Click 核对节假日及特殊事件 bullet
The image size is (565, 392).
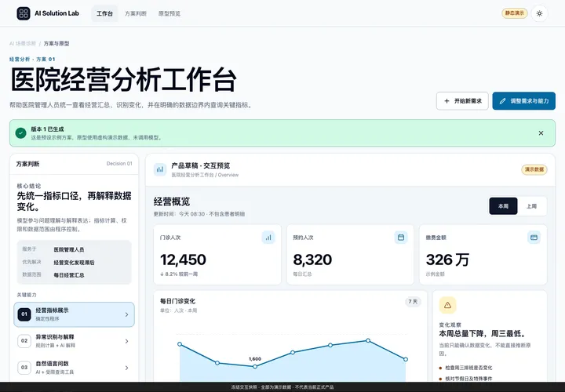click(468, 379)
